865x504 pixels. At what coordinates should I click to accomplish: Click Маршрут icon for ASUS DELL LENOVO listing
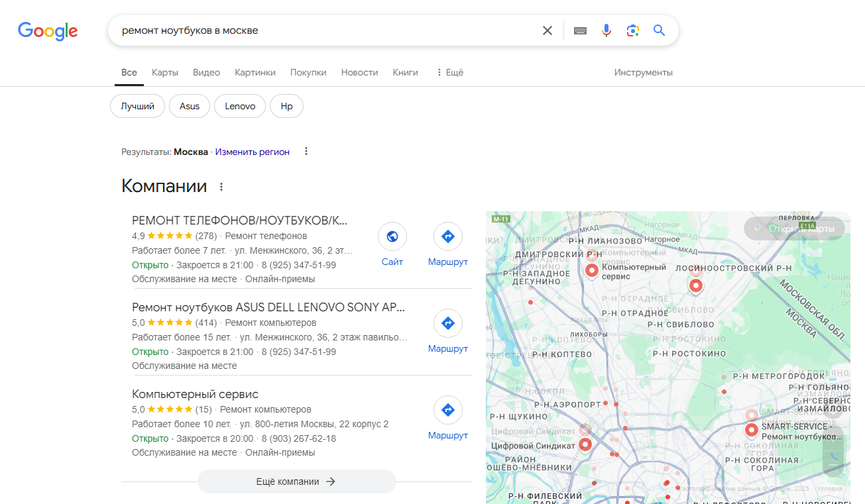pyautogui.click(x=448, y=323)
